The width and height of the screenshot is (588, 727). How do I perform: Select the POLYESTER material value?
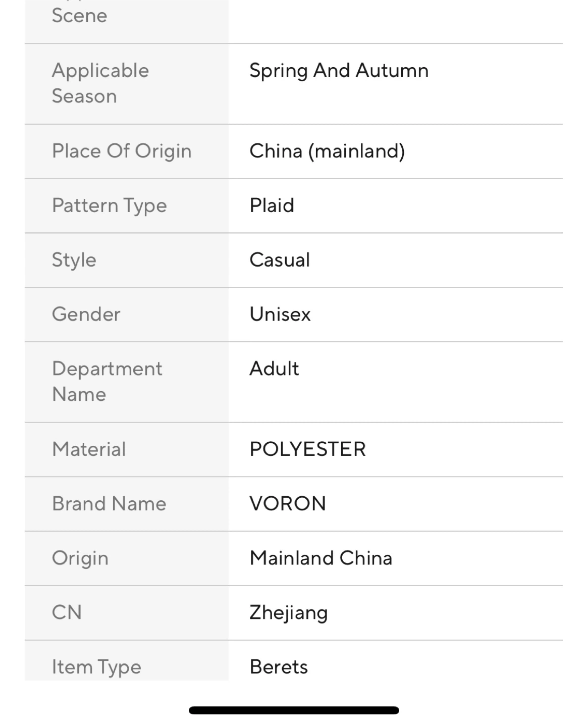point(307,449)
